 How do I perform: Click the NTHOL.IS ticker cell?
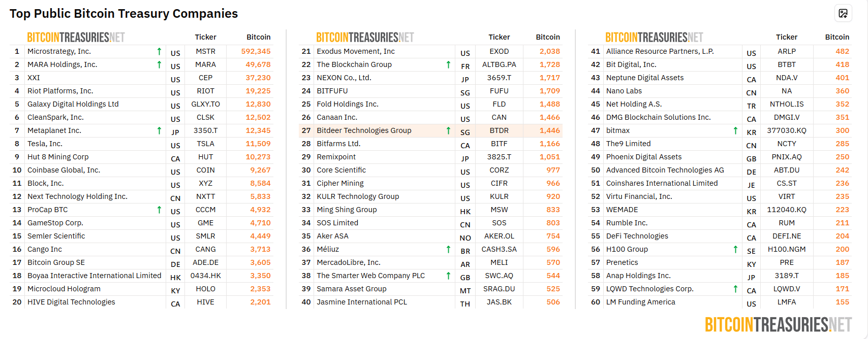(x=787, y=104)
